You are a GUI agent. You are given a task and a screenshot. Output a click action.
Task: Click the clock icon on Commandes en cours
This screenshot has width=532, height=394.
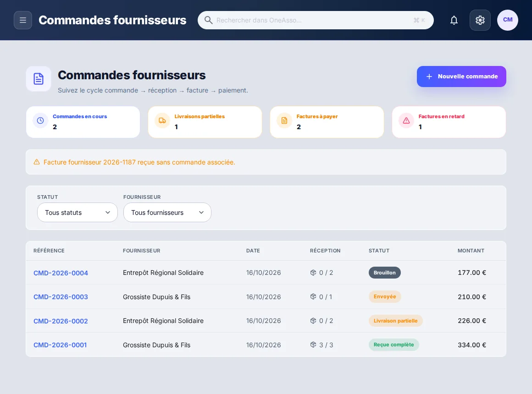tap(40, 120)
